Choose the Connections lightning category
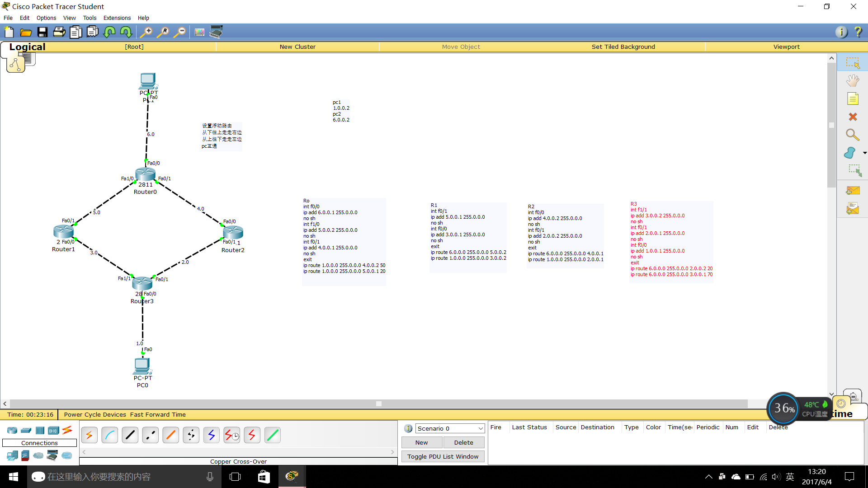Viewport: 868px width, 488px height. click(67, 430)
